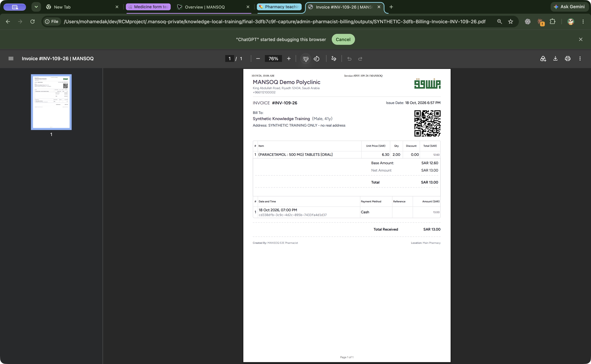Screen dimensions: 591x364
Task: Open a new browser tab
Action: click(x=391, y=7)
